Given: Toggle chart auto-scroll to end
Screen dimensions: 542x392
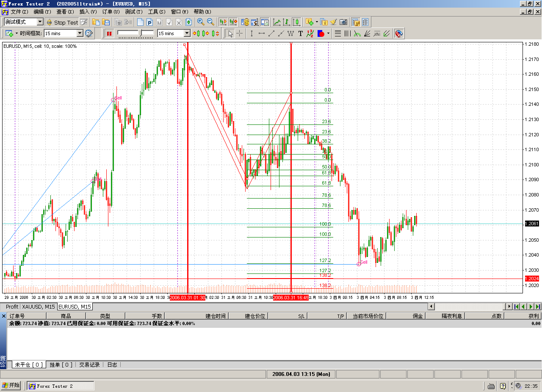Looking at the screenshot, I should click(223, 22).
